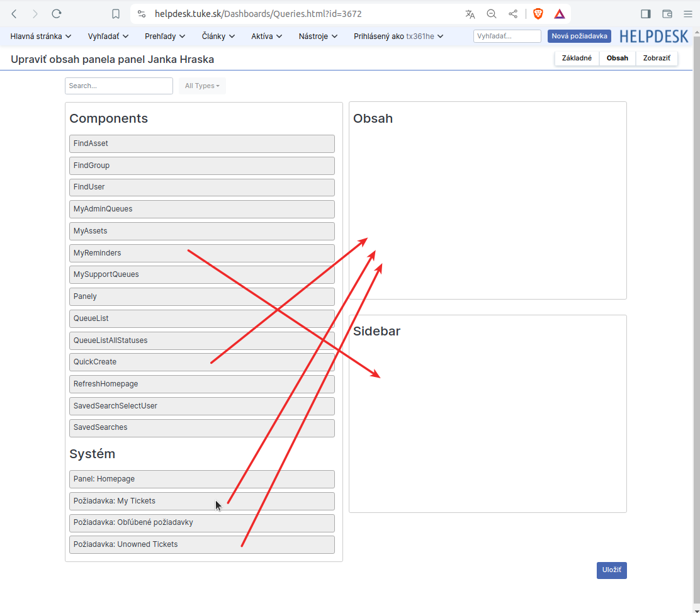Screen dimensions: 700x613
Task: Bookmark this page using the bookmark icon
Action: coord(116,14)
